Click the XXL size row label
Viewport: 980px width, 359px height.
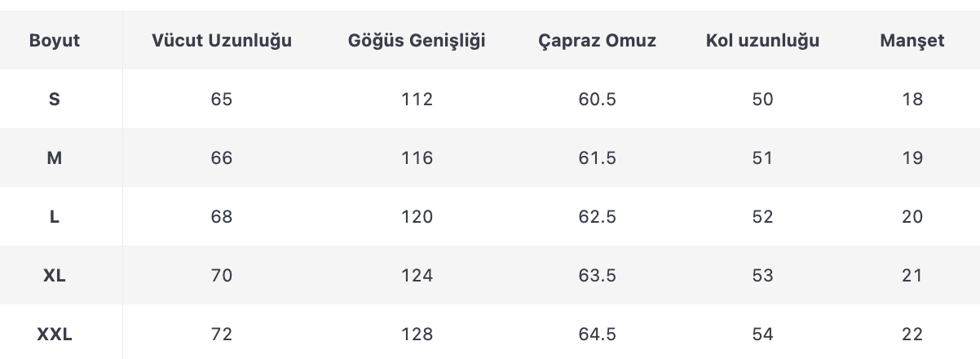(x=55, y=335)
